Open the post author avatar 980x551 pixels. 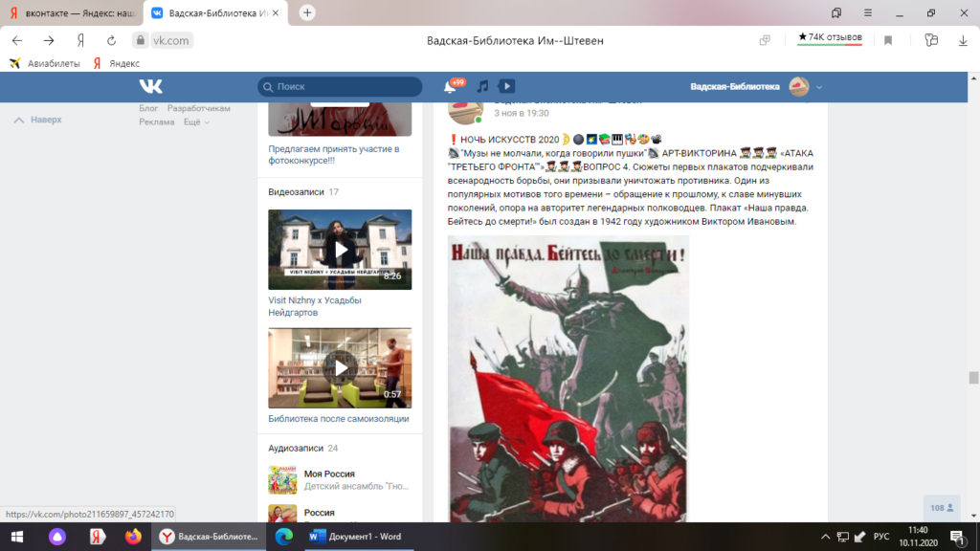click(x=465, y=111)
